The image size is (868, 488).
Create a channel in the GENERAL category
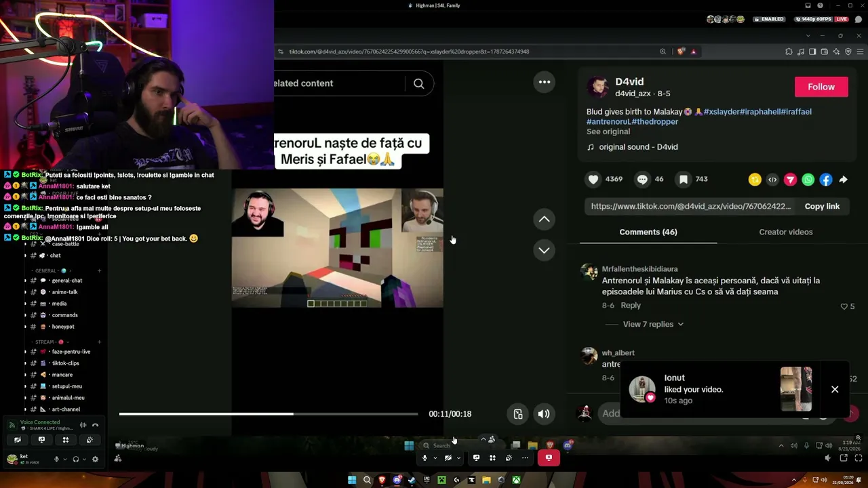point(99,271)
